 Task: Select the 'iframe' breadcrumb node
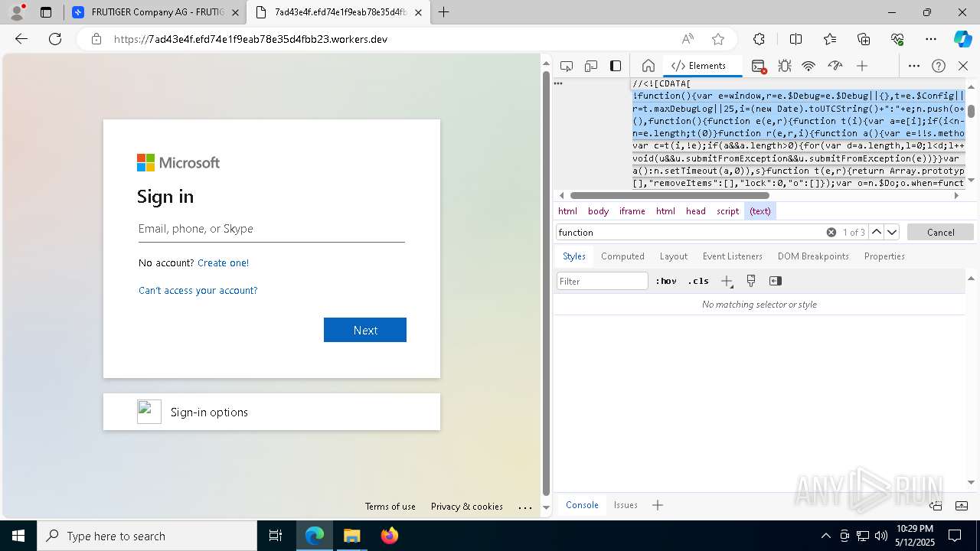(x=632, y=211)
